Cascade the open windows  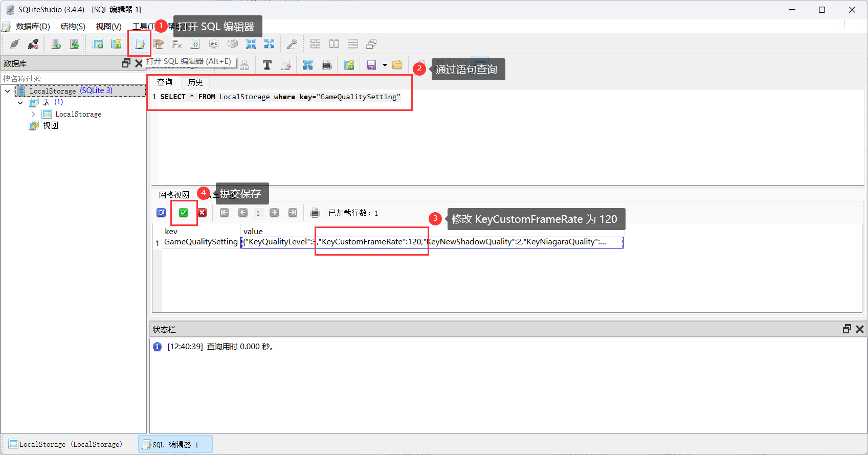(x=371, y=44)
